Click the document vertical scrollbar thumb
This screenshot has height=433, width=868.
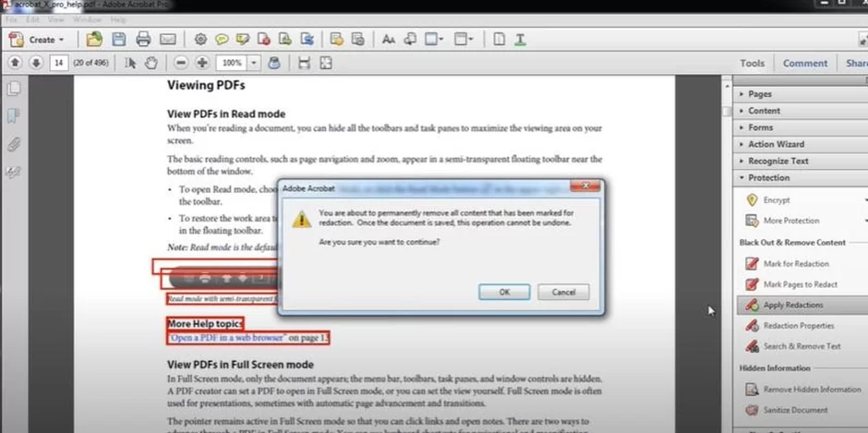pos(727,112)
